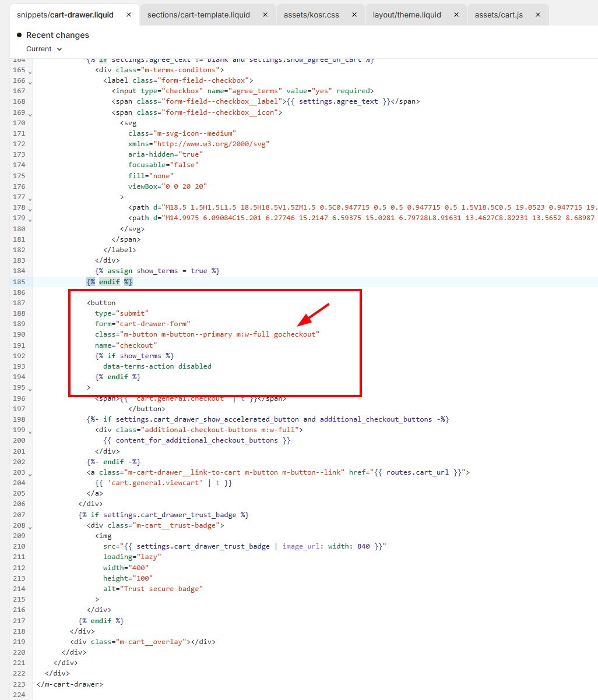
Task: Close the sections/cart-template.liquid tab
Action: click(265, 15)
